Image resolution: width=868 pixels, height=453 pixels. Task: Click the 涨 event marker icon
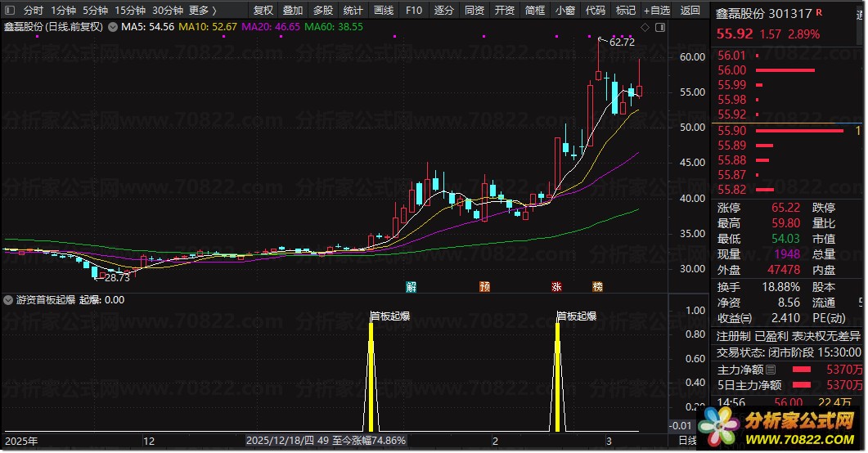click(556, 286)
